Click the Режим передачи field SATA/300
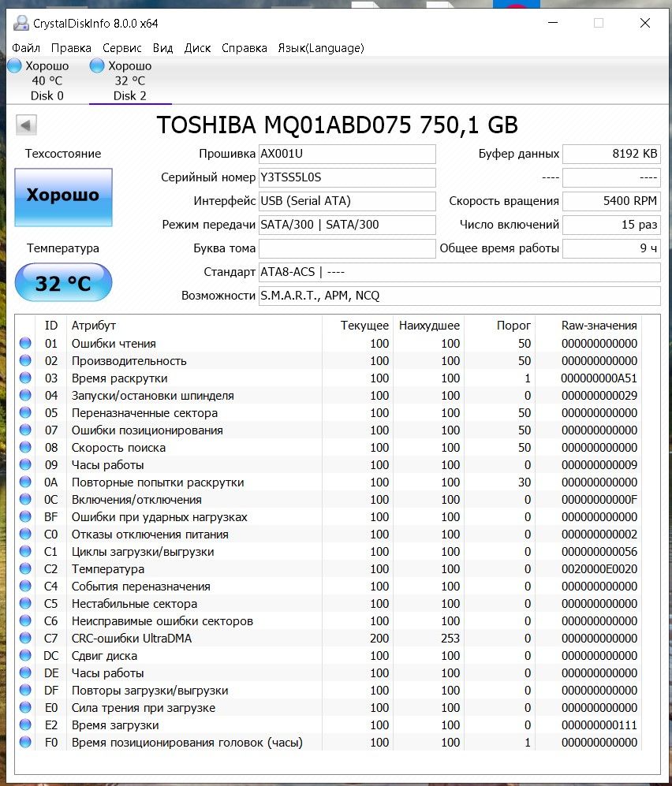Image resolution: width=672 pixels, height=786 pixels. [x=347, y=225]
